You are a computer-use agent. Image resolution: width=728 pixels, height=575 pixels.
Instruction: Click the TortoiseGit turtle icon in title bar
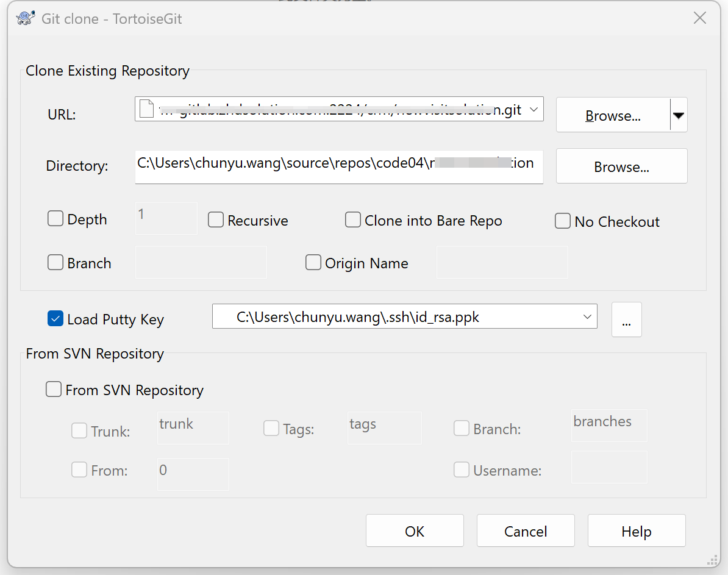pos(26,18)
